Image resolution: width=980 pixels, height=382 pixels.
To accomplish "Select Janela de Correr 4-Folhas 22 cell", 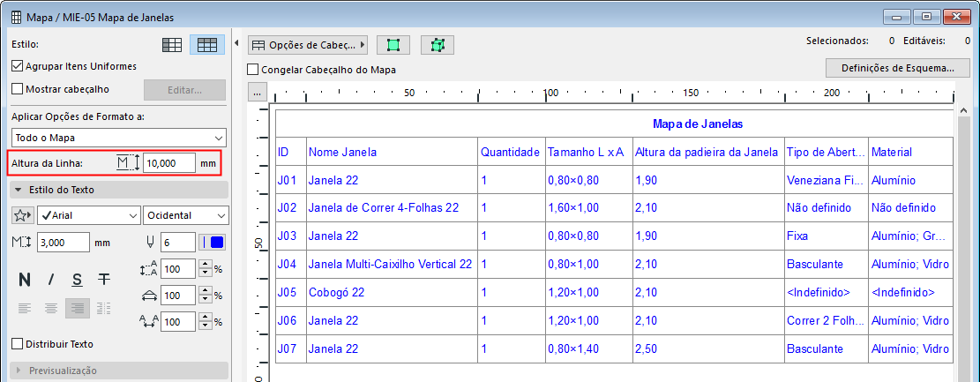I will [392, 207].
